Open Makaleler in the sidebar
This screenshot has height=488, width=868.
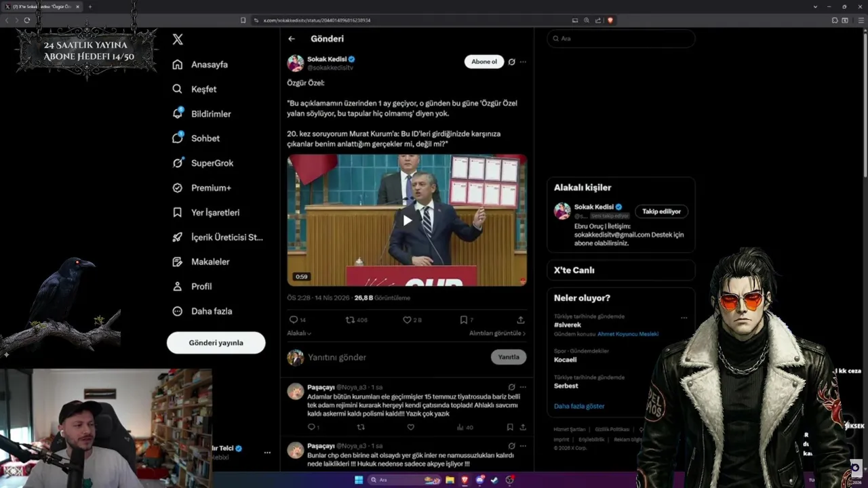coord(201,262)
